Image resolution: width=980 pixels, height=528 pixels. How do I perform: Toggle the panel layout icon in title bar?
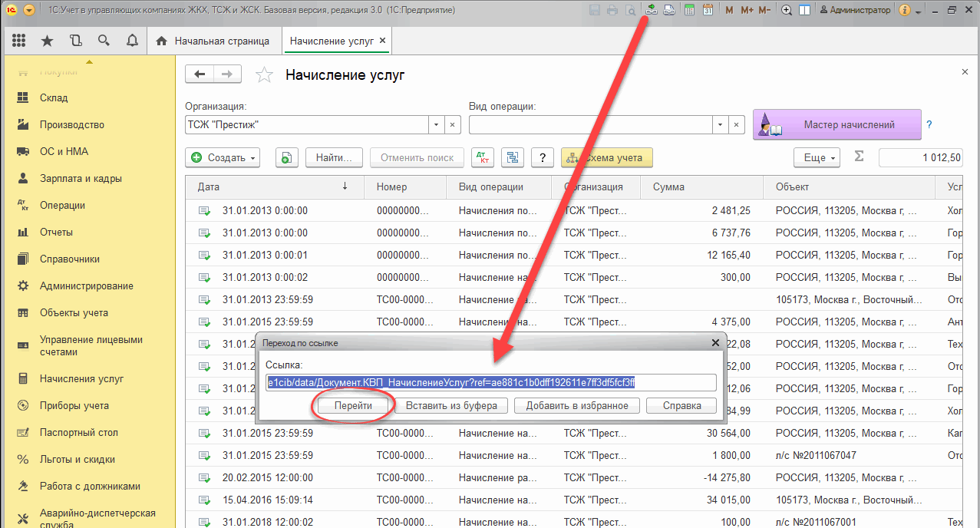[804, 10]
